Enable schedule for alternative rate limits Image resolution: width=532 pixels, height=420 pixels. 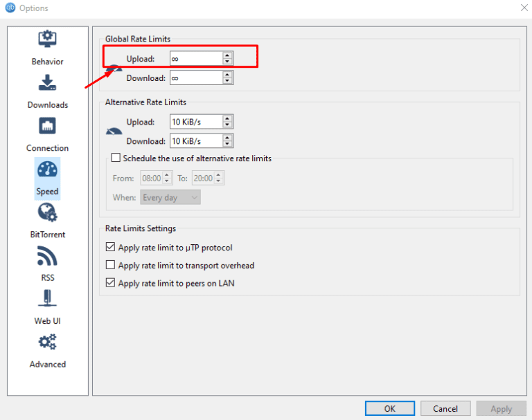coord(116,158)
